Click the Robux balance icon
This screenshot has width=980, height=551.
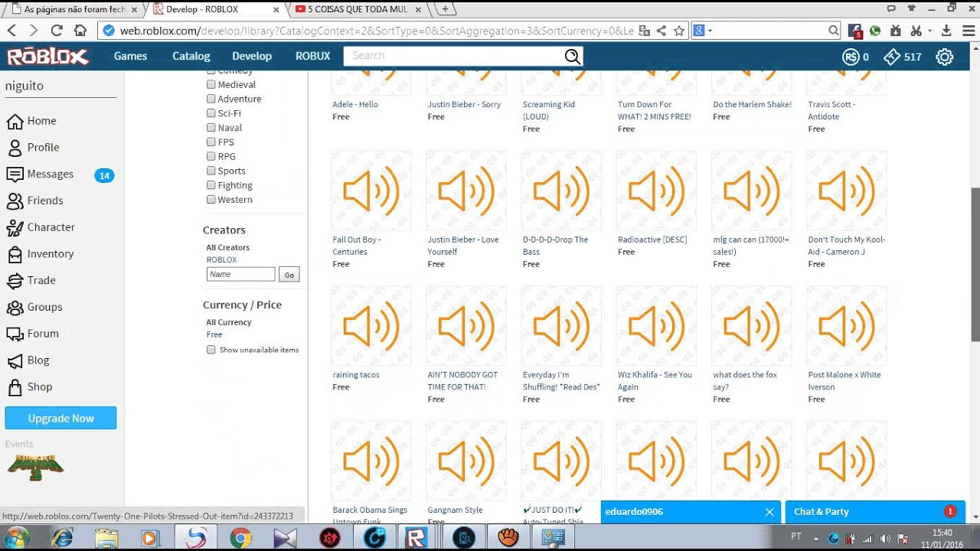850,57
